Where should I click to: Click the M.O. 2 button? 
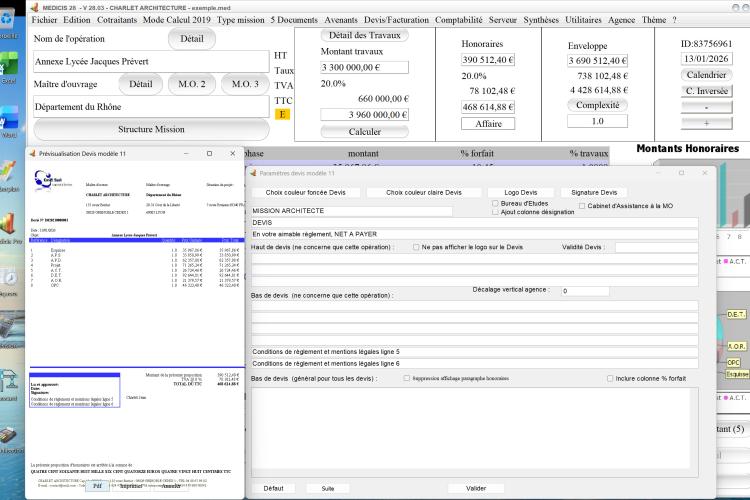(192, 84)
